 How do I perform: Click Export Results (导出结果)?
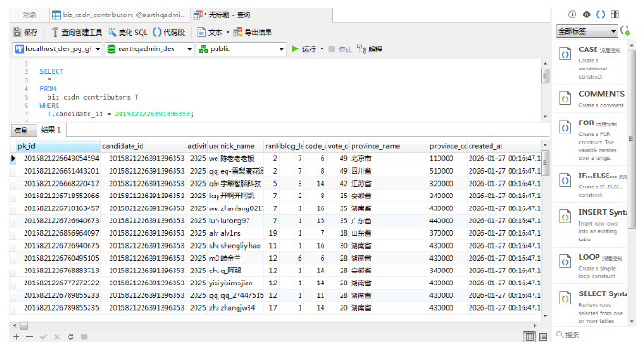coord(253,32)
